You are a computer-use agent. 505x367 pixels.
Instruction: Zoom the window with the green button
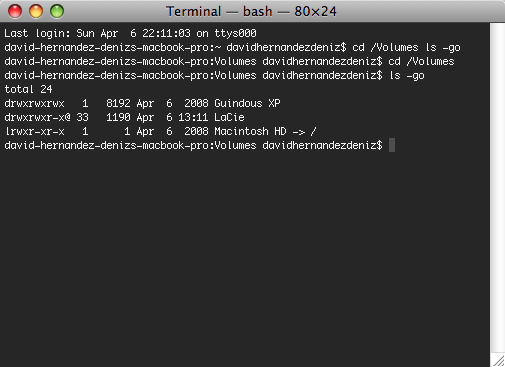pos(57,11)
